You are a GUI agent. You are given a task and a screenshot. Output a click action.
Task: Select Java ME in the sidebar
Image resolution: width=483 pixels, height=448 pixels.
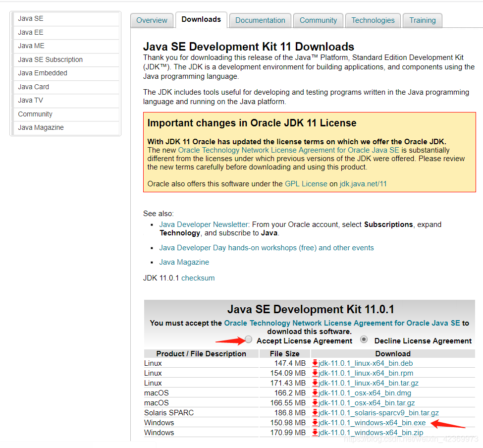(65, 46)
